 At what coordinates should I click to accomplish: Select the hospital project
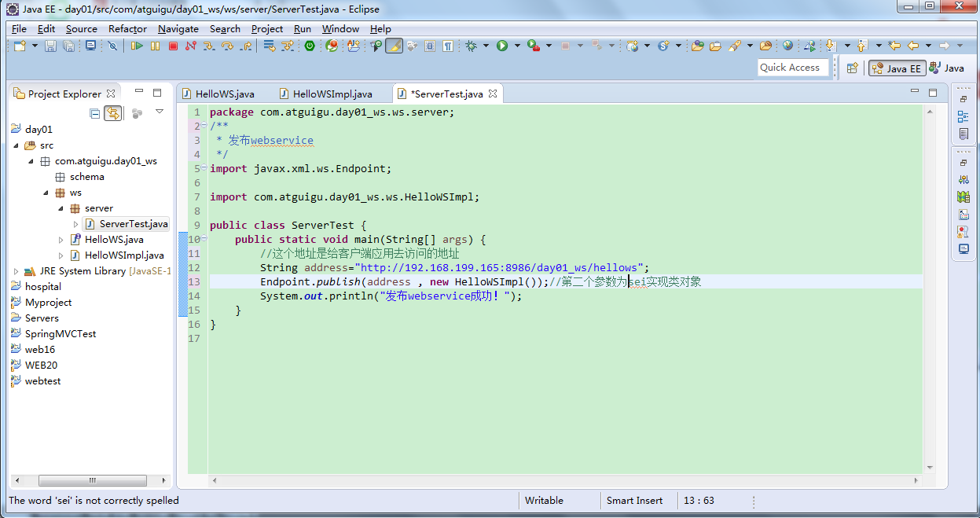click(42, 287)
